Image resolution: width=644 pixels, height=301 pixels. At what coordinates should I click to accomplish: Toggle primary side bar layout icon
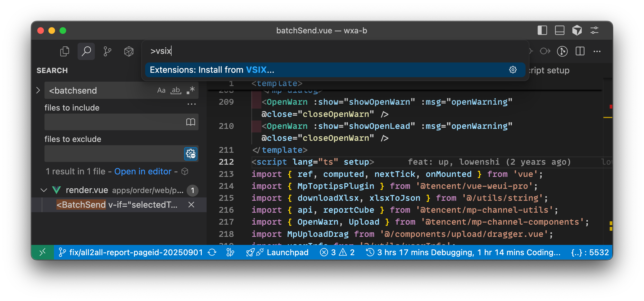coord(542,30)
